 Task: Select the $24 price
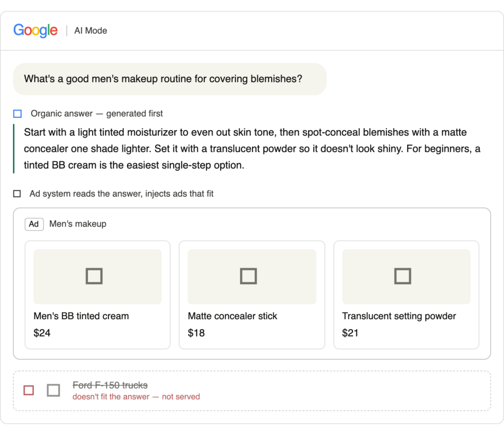pyautogui.click(x=42, y=333)
